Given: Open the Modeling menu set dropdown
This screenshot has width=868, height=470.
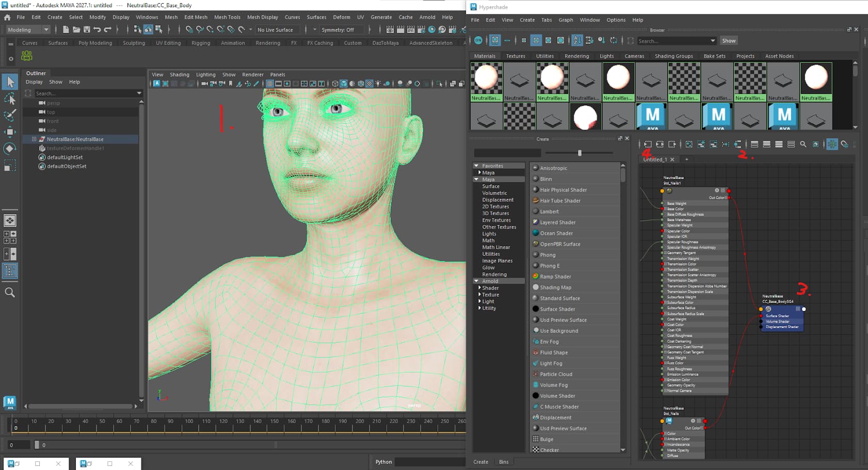Looking at the screenshot, I should (28, 30).
